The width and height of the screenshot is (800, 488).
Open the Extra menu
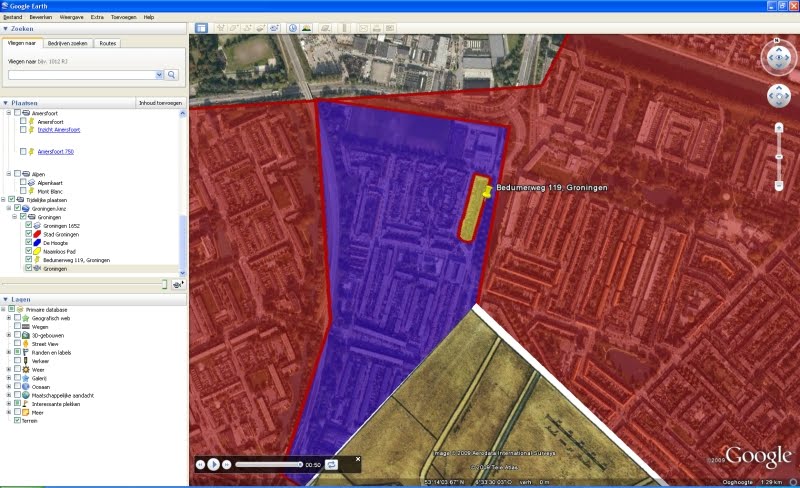pyautogui.click(x=97, y=17)
